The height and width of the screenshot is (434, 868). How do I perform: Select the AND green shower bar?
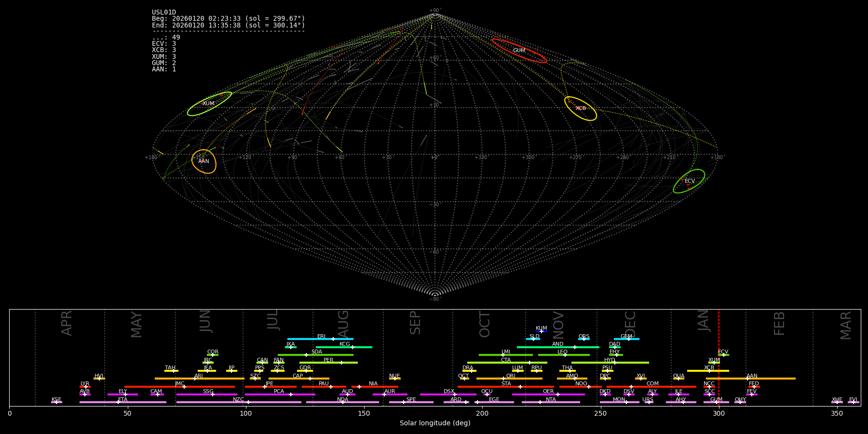tap(558, 347)
